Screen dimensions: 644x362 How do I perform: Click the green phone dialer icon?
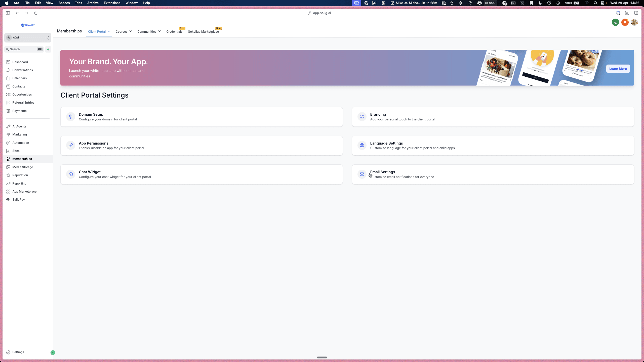click(x=615, y=22)
